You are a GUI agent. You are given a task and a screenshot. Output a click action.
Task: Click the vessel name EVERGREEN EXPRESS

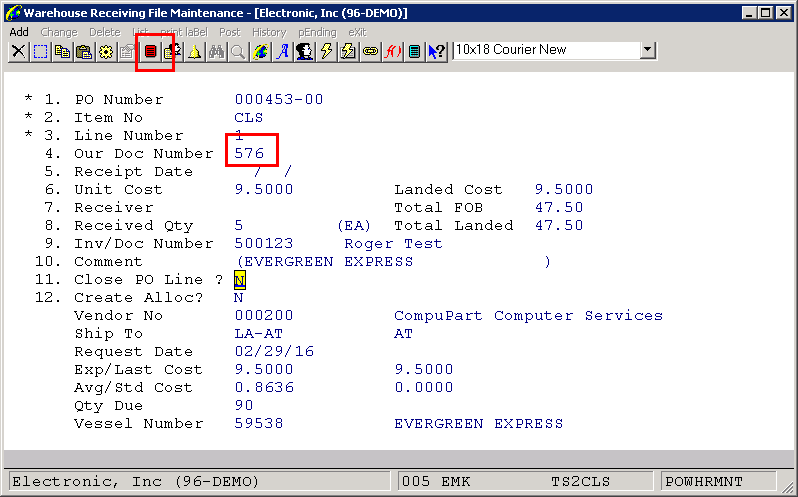click(478, 424)
